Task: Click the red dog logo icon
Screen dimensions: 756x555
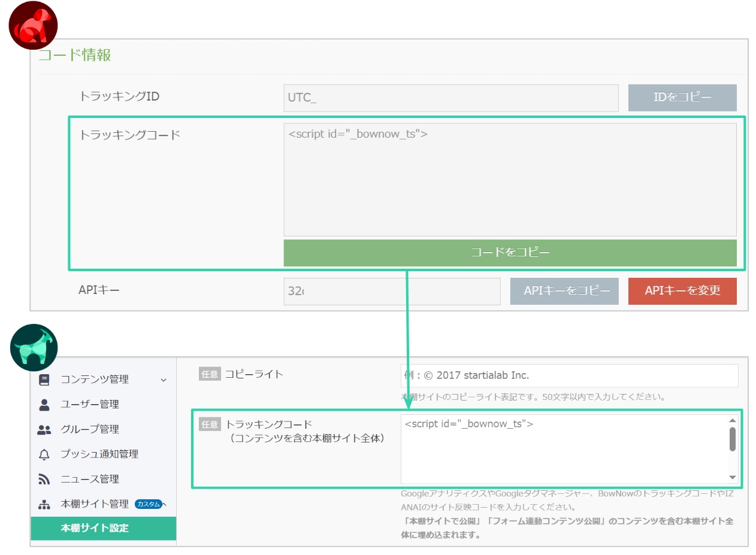Action: point(33,25)
